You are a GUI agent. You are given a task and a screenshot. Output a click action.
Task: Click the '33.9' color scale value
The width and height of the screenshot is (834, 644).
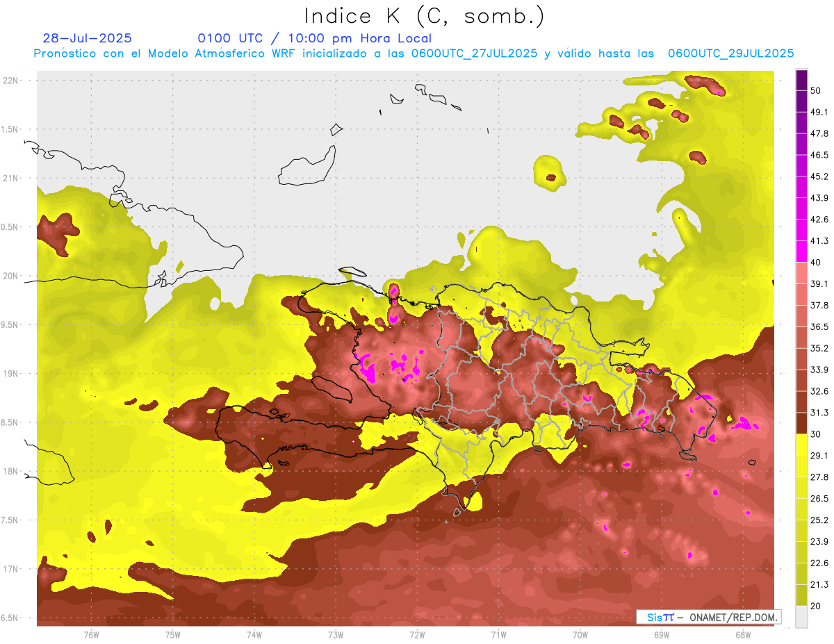(819, 370)
